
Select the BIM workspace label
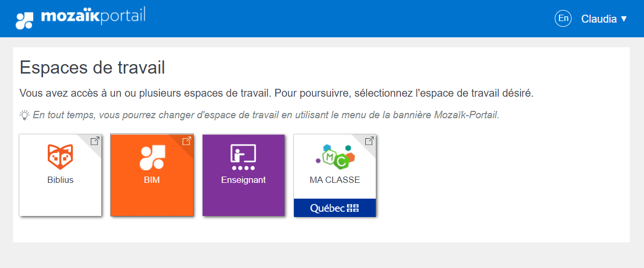pyautogui.click(x=152, y=180)
